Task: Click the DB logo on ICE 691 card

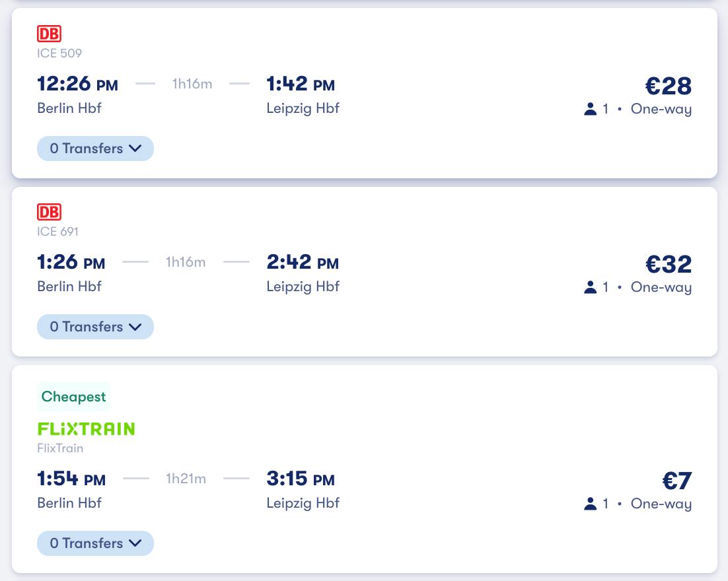Action: [x=49, y=212]
